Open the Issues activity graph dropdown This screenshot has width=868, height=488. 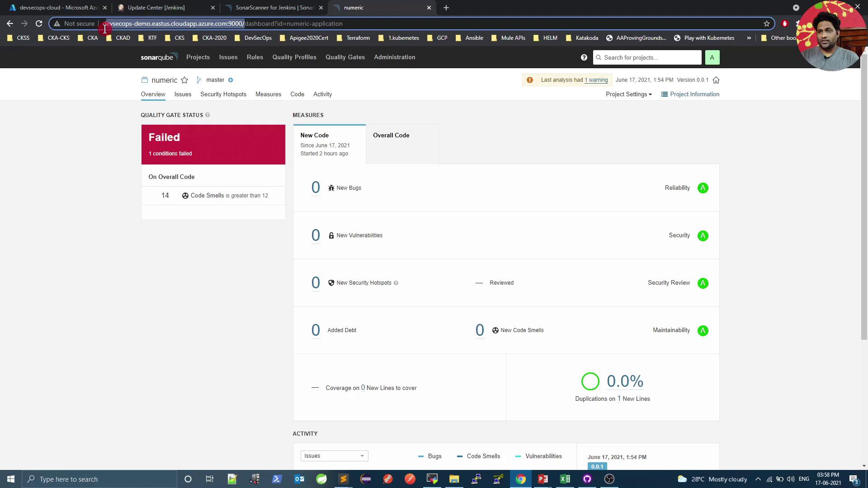point(334,456)
